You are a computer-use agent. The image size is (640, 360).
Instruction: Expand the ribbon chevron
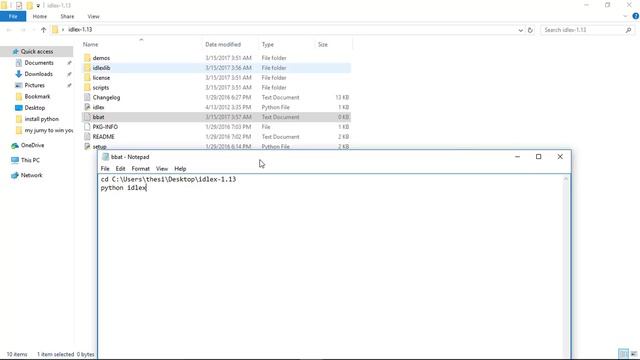[625, 16]
